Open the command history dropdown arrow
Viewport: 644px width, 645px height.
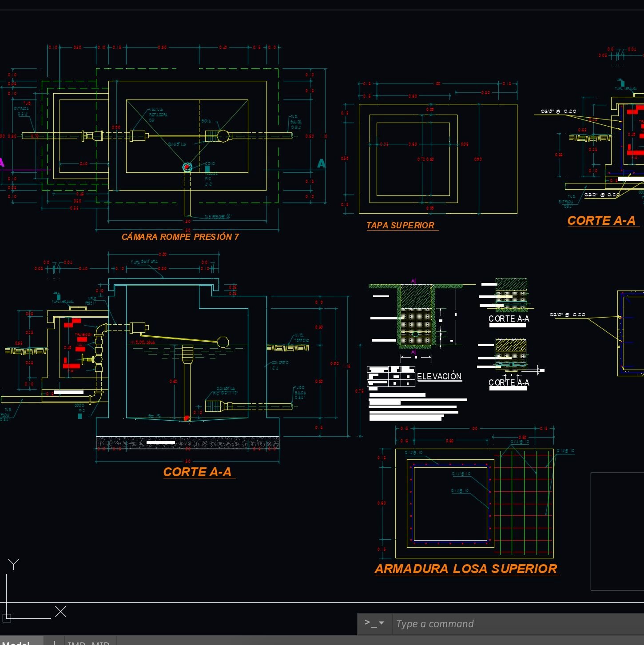coord(382,623)
